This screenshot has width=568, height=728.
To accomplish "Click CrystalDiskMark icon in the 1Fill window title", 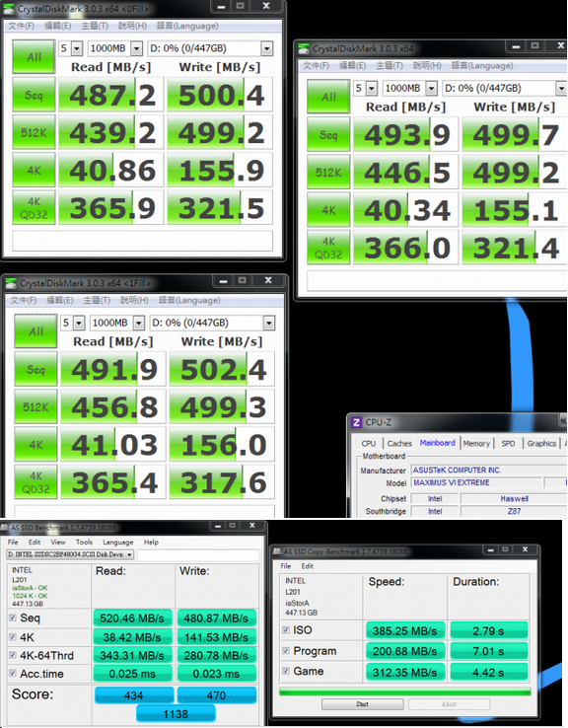I will point(11,283).
